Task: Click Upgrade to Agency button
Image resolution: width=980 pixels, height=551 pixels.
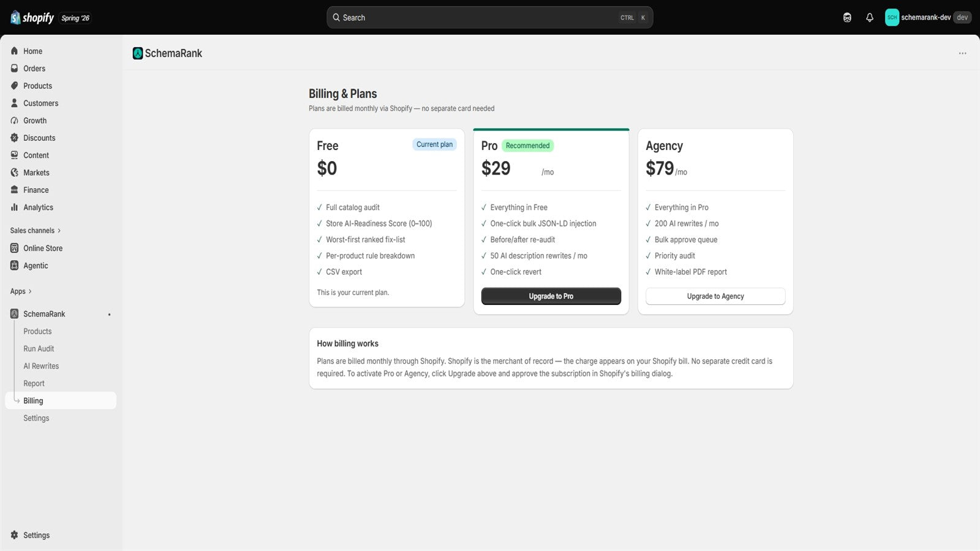Action: (x=715, y=296)
